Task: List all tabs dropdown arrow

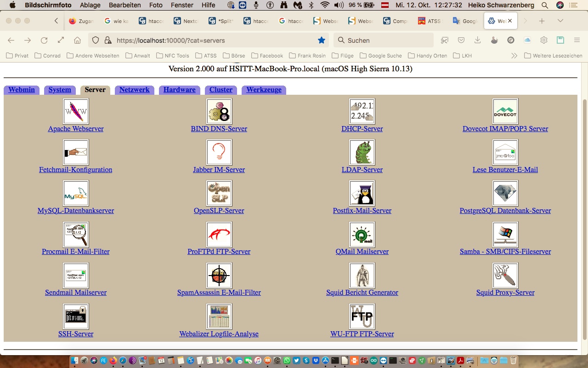Action: pos(560,21)
